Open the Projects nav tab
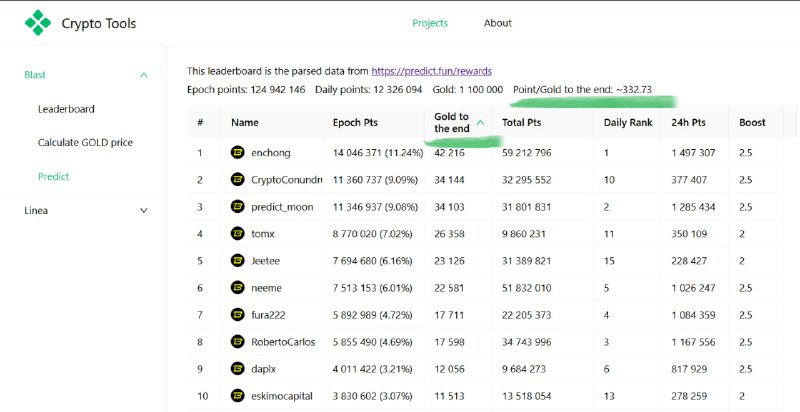This screenshot has width=800, height=412. pos(430,23)
